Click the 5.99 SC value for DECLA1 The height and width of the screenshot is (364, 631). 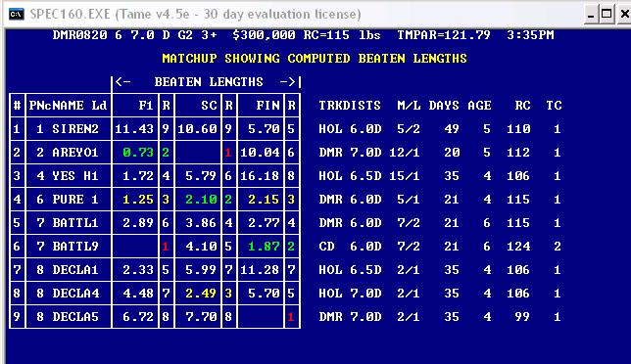pyautogui.click(x=201, y=270)
